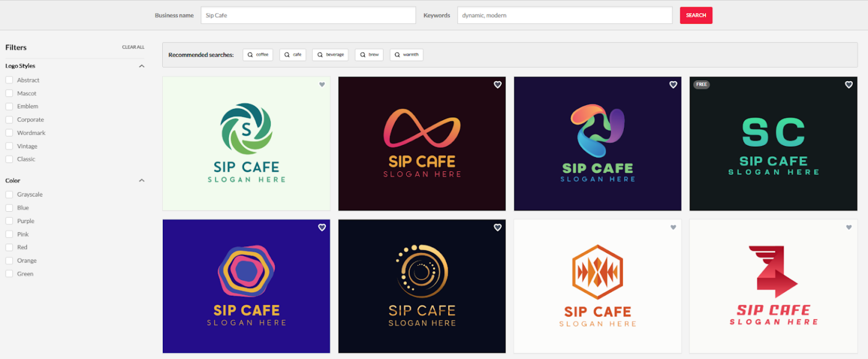The width and height of the screenshot is (868, 359).
Task: Click the magnifier icon in the coffee chip
Action: (x=250, y=54)
